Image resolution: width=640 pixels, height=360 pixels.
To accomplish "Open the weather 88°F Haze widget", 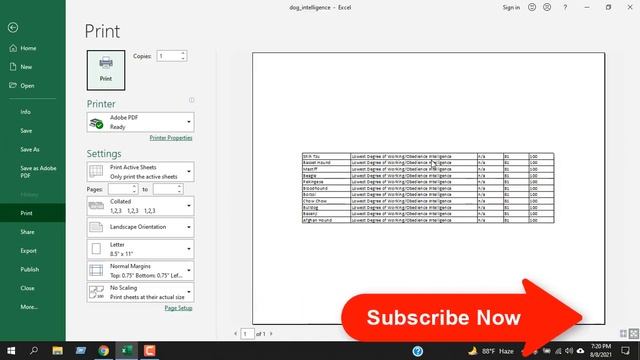I will pos(491,351).
